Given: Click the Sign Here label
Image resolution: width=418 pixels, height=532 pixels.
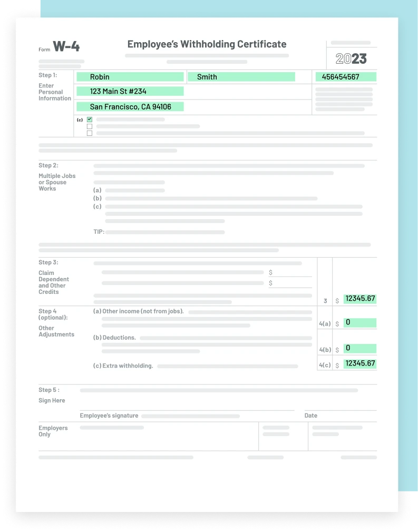Looking at the screenshot, I should click(x=52, y=400).
